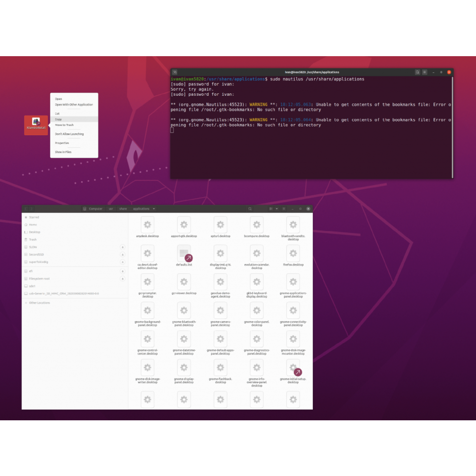Select the firefox.desktop file icon
The image size is (476, 476).
click(x=293, y=254)
